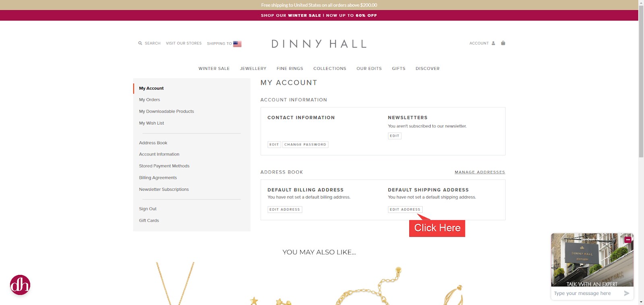This screenshot has height=305, width=644.
Task: Edit the default shipping address
Action: pos(405,209)
